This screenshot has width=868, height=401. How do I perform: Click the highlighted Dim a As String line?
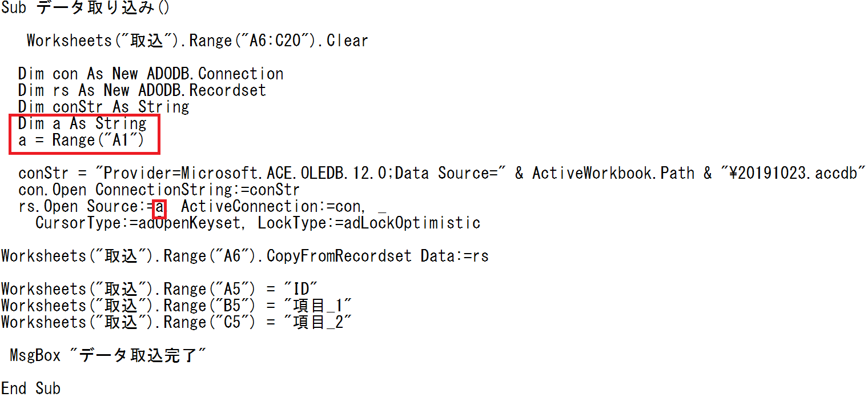[x=82, y=123]
